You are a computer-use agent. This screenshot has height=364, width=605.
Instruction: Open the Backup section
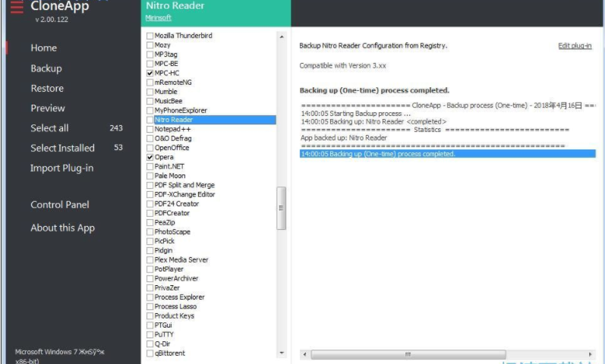coord(46,69)
